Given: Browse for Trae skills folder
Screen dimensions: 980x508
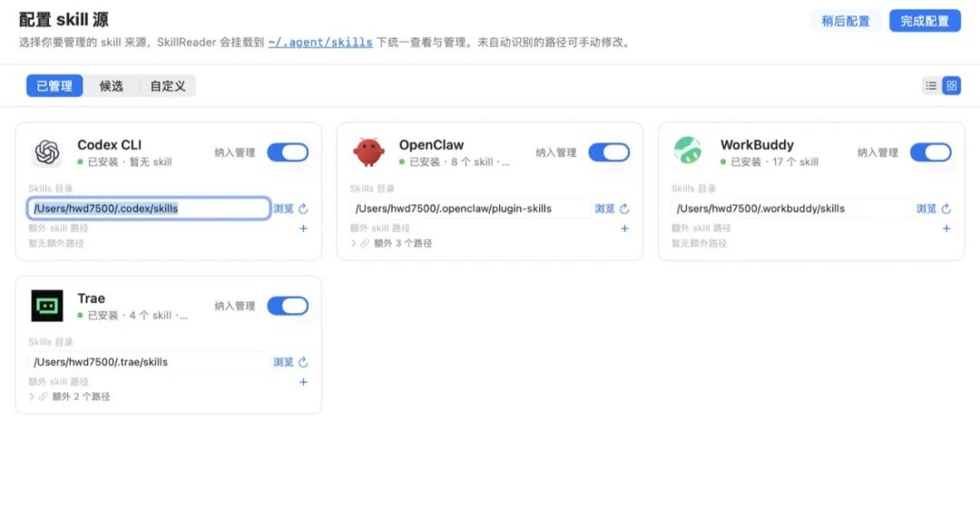Looking at the screenshot, I should (x=283, y=363).
